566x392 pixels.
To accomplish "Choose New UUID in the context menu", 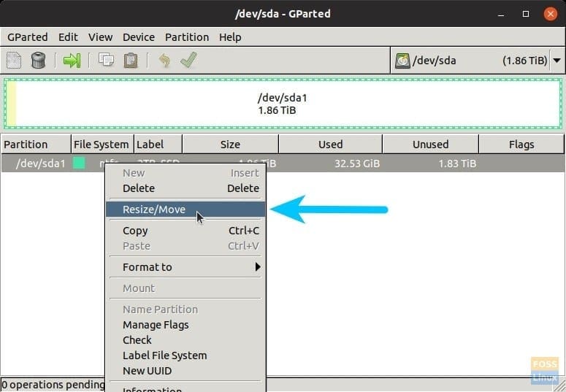I will tap(186, 371).
